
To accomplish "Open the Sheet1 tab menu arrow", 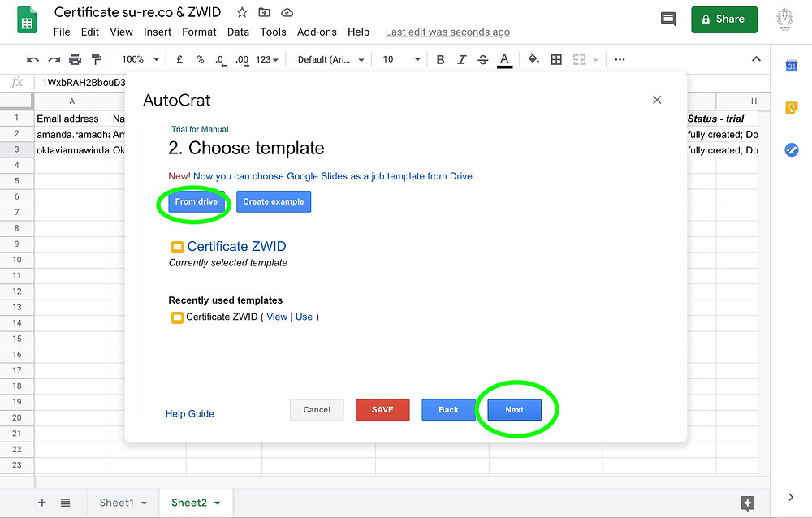I will 144,503.
